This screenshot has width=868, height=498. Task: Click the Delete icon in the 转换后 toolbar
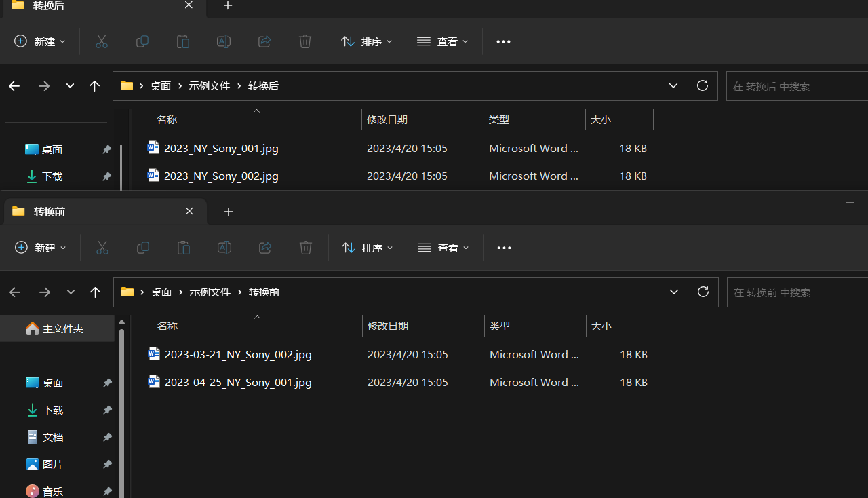(304, 41)
